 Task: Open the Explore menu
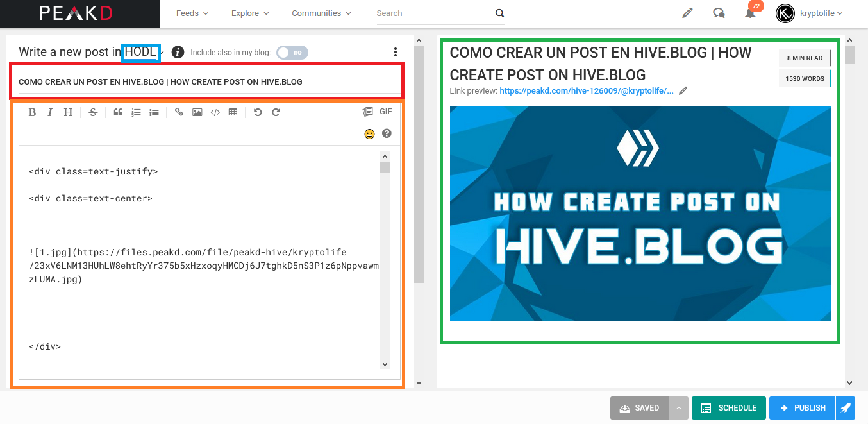250,13
